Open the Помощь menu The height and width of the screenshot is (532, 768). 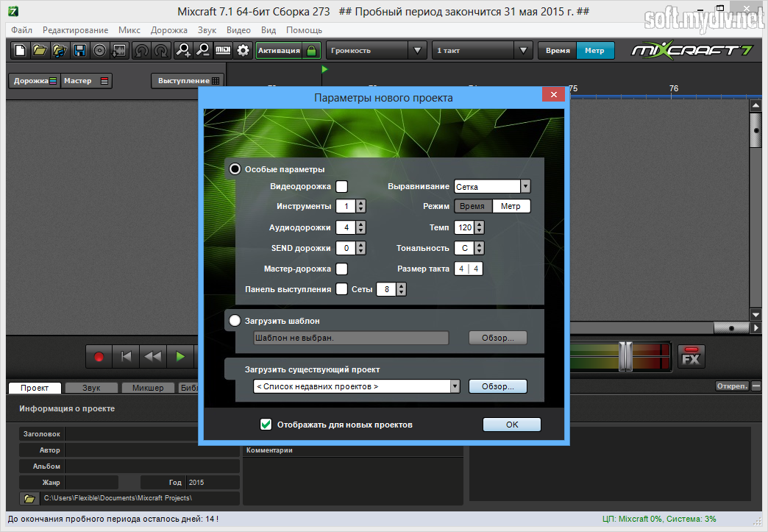[x=304, y=30]
